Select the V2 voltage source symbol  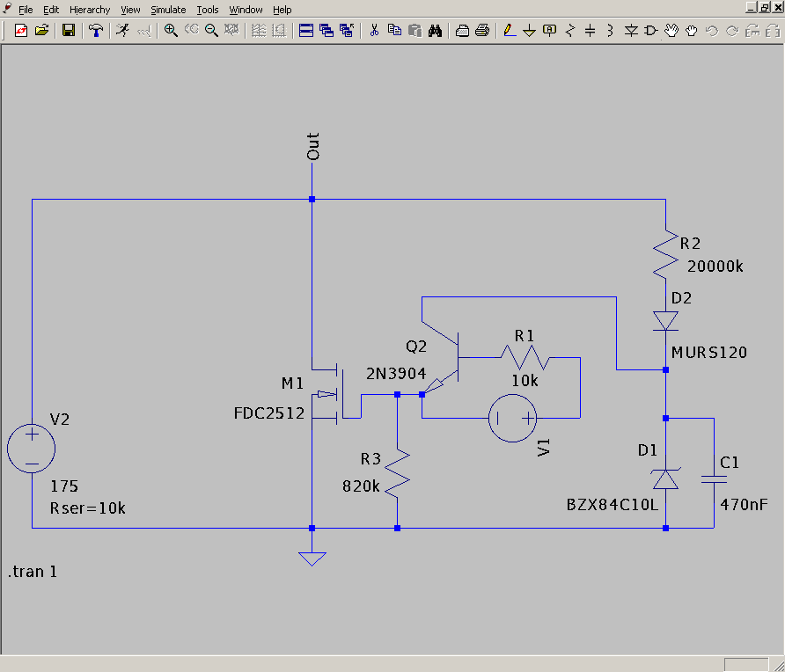click(x=32, y=449)
